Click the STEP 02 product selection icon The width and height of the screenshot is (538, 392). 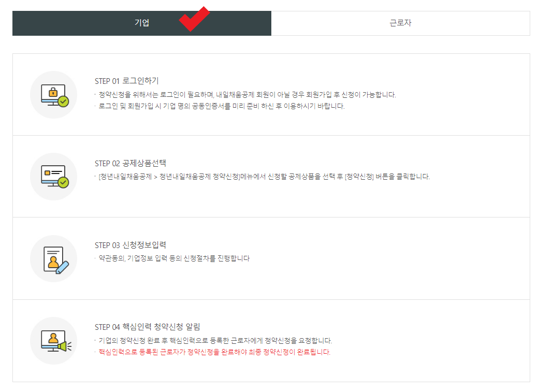[x=54, y=177]
